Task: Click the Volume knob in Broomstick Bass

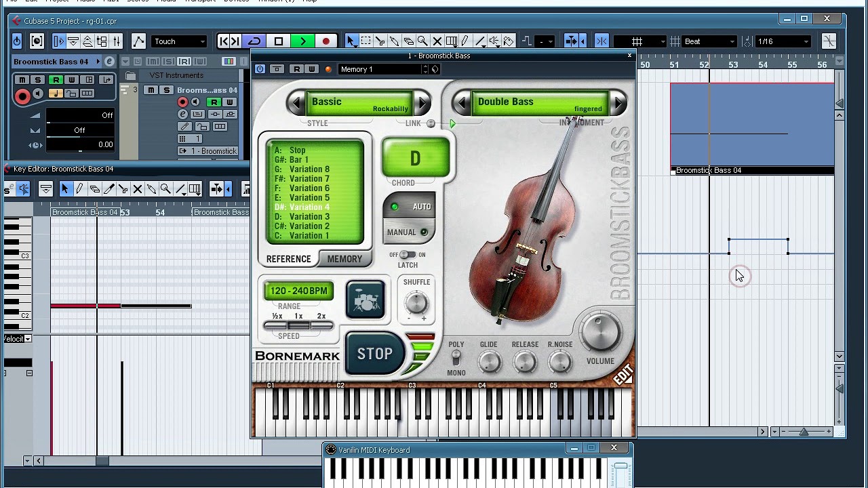Action: click(x=601, y=331)
